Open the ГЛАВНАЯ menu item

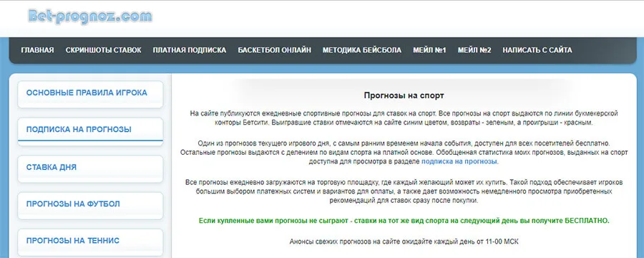(37, 50)
